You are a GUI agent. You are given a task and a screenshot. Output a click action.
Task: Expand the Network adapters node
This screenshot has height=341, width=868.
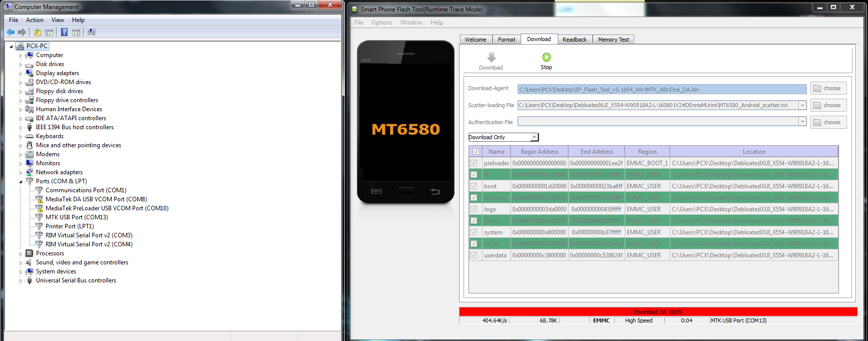pos(21,173)
